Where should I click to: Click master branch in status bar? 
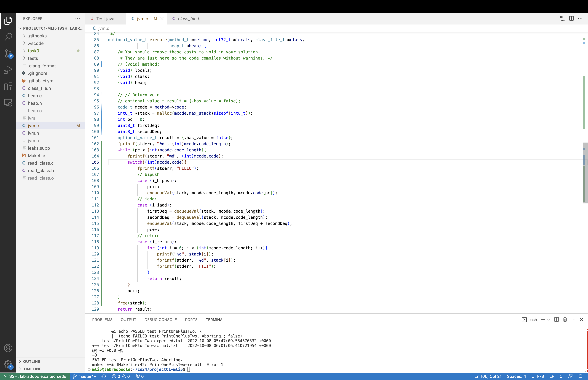point(84,376)
